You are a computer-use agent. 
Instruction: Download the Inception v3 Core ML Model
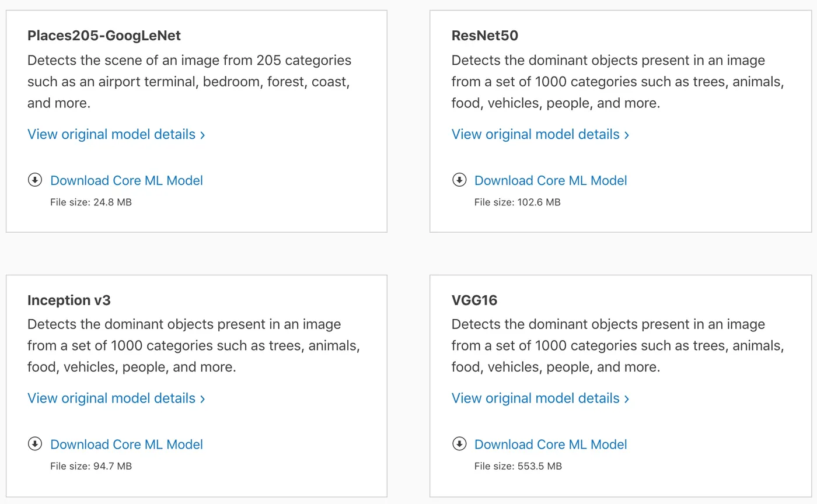pos(127,444)
